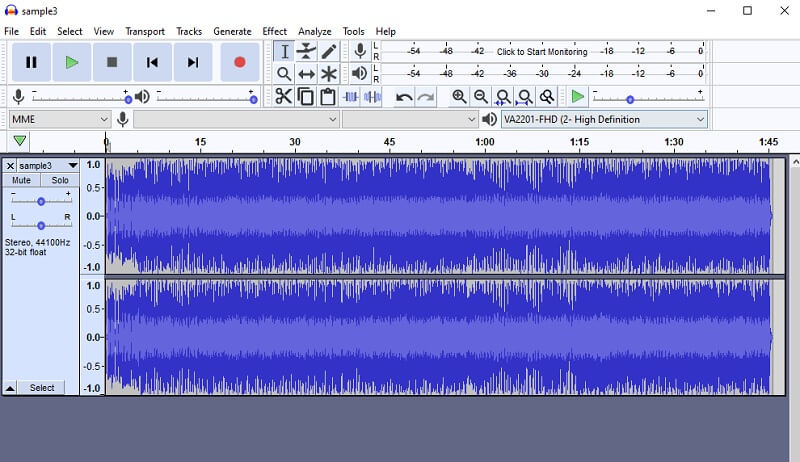Select the Draw pencil tool
800x462 pixels.
click(x=328, y=51)
